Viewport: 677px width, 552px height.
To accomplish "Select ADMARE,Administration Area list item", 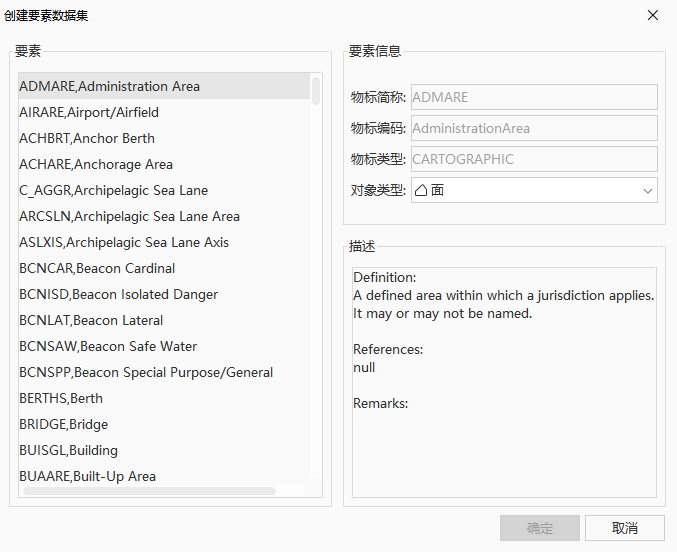I will 110,86.
